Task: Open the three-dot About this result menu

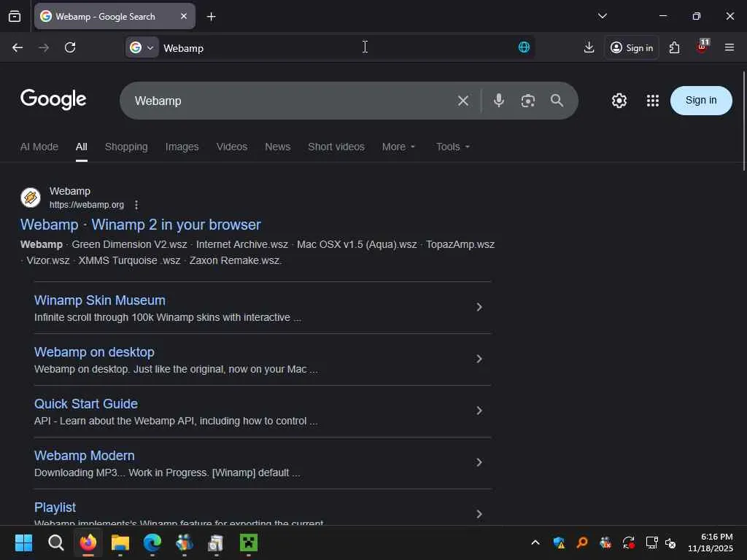Action: tap(136, 205)
